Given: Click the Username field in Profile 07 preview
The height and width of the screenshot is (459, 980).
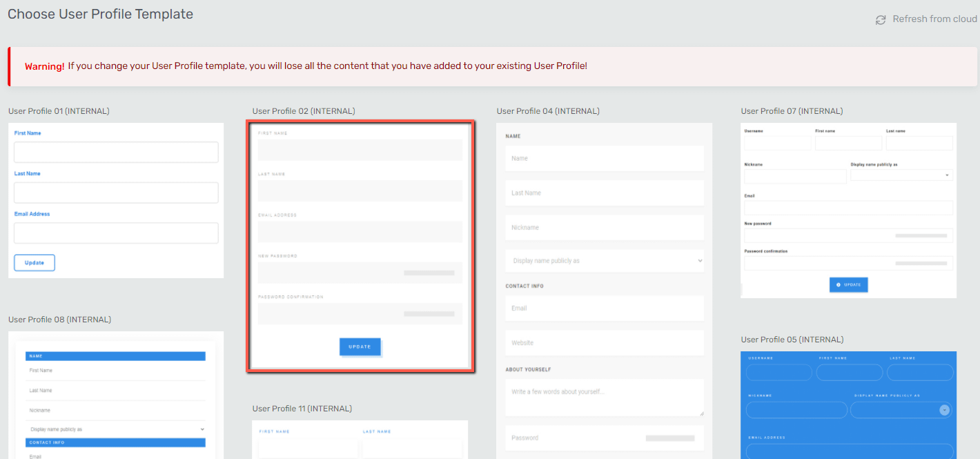Looking at the screenshot, I should click(x=777, y=143).
